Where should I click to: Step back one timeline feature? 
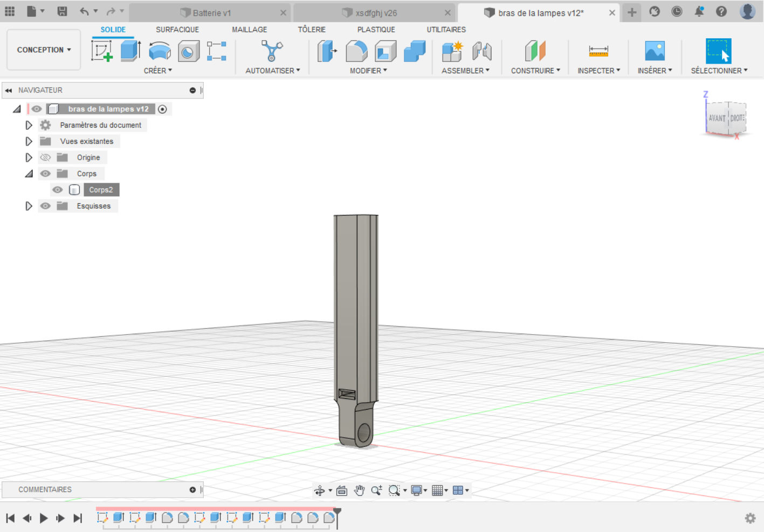[27, 518]
